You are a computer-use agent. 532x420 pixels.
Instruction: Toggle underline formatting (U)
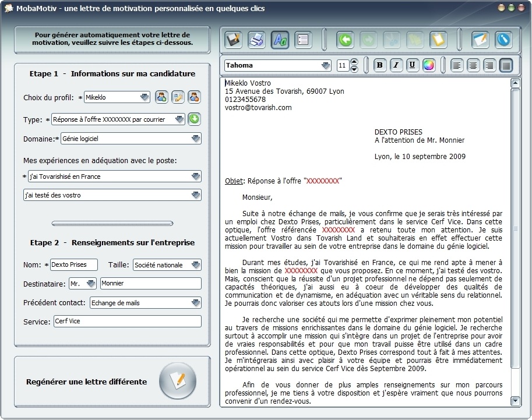coord(412,65)
